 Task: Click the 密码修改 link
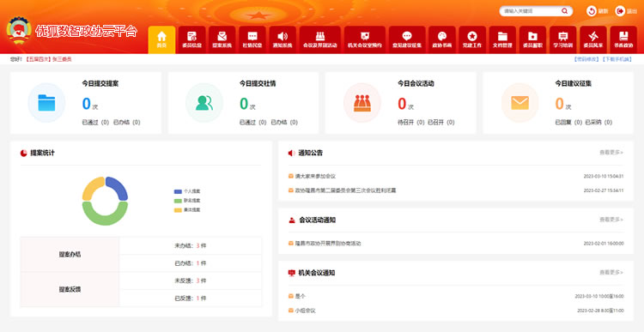pyautogui.click(x=587, y=59)
